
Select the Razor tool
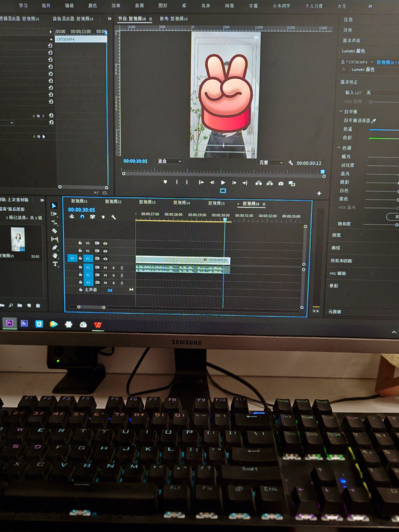55,231
